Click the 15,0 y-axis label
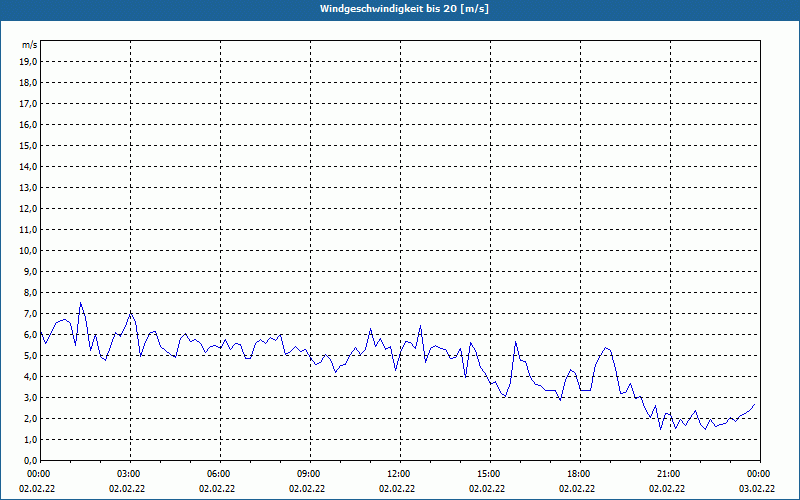 click(28, 145)
